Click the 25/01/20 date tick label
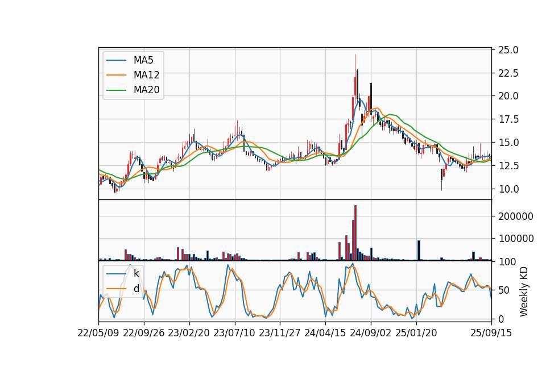 coord(416,333)
